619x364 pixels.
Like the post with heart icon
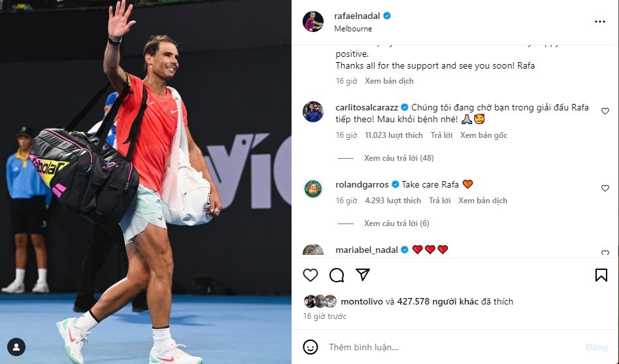[310, 274]
